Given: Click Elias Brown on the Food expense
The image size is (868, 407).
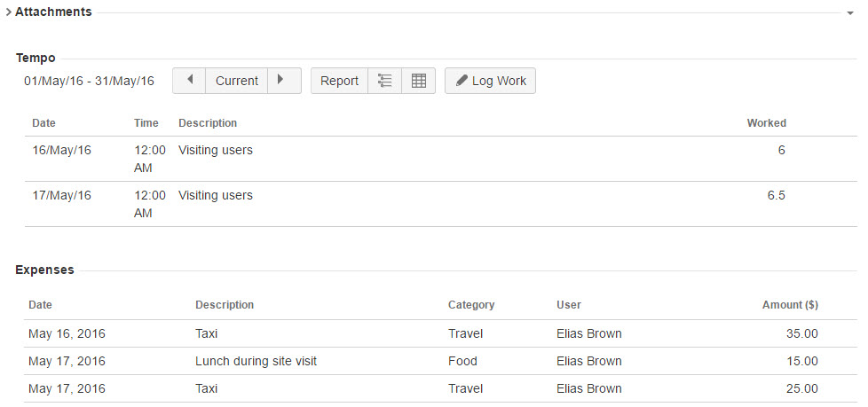Looking at the screenshot, I should coord(589,362).
